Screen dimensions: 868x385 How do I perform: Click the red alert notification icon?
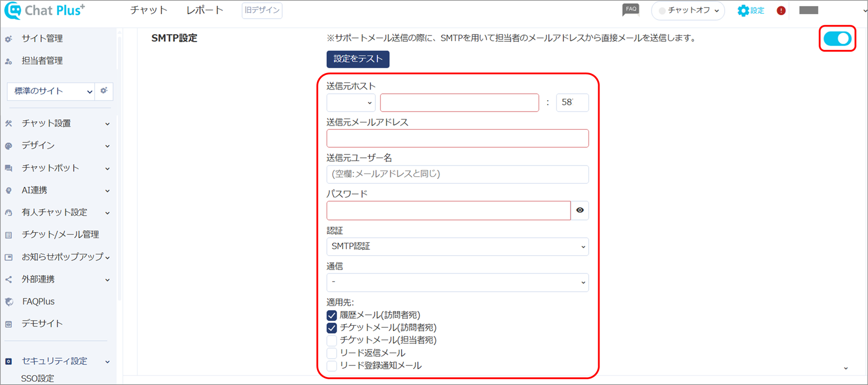click(x=781, y=11)
